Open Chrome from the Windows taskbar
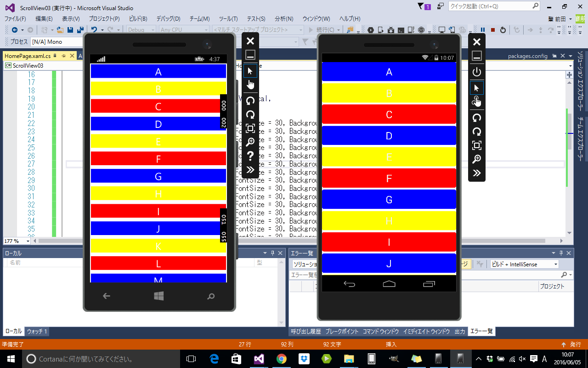The width and height of the screenshot is (588, 368). point(281,358)
